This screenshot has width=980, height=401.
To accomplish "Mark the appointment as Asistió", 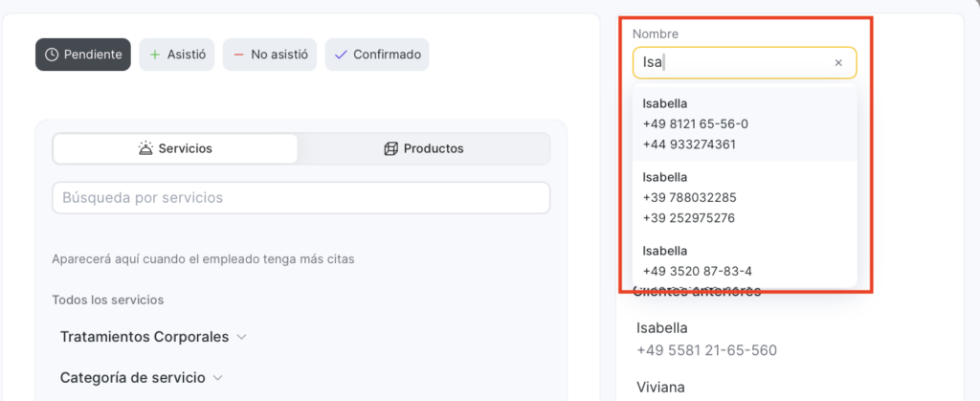I will 177,55.
